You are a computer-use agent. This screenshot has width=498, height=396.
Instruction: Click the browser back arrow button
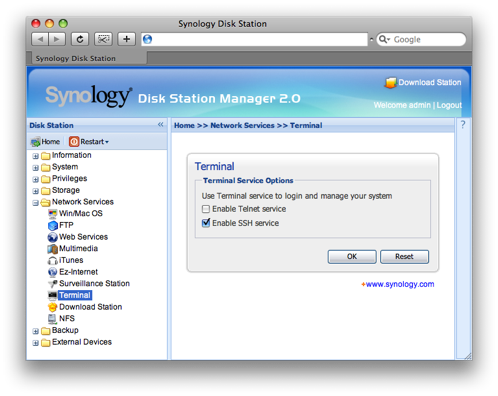point(40,39)
